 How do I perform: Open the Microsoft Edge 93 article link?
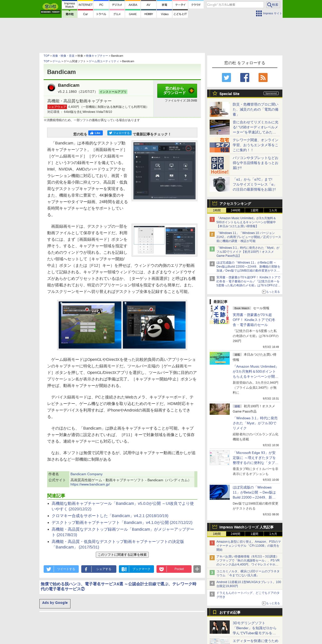pos(256,458)
